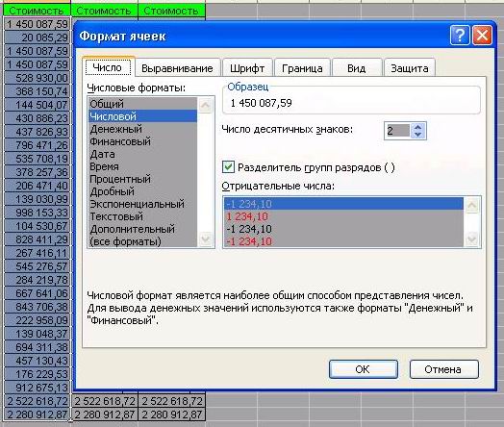Switch to the Шрифт tab
This screenshot has height=427, width=504.
247,68
